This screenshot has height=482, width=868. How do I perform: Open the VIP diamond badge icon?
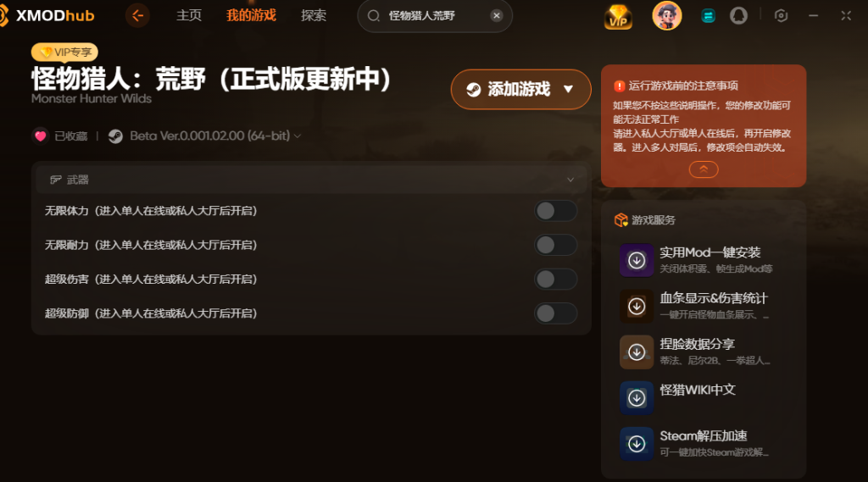point(618,17)
